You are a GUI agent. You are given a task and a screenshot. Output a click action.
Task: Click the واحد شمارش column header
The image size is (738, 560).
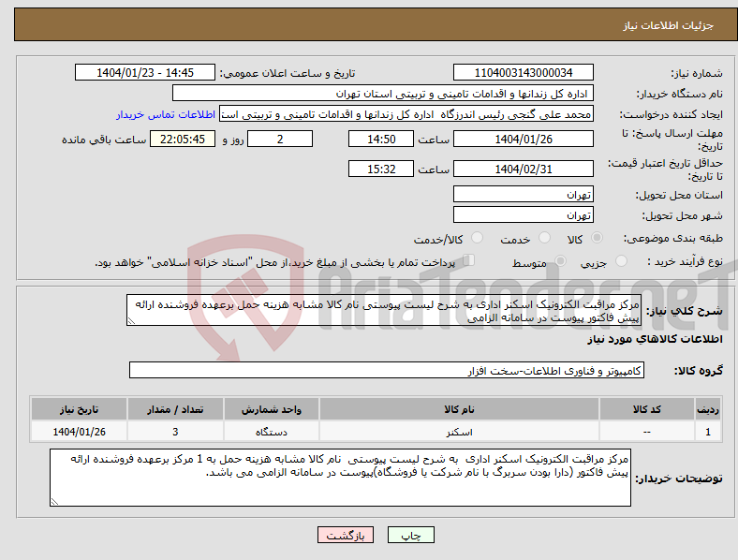point(271,409)
